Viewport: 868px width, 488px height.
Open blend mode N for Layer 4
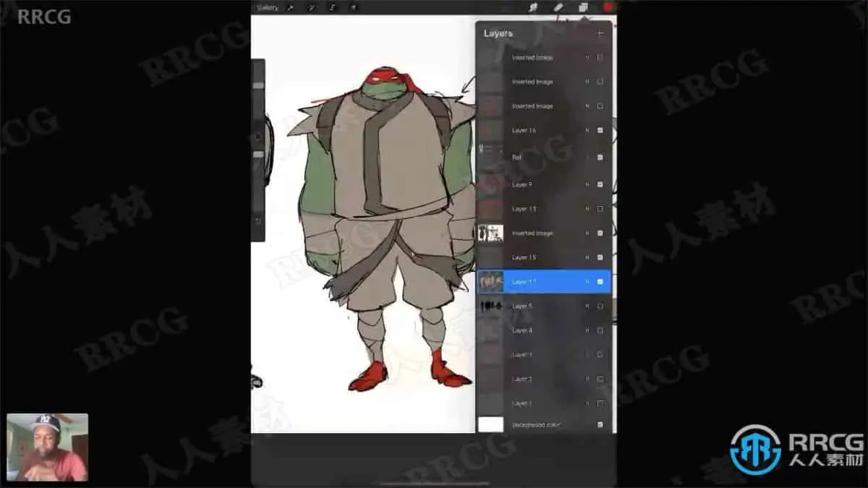pyautogui.click(x=587, y=330)
